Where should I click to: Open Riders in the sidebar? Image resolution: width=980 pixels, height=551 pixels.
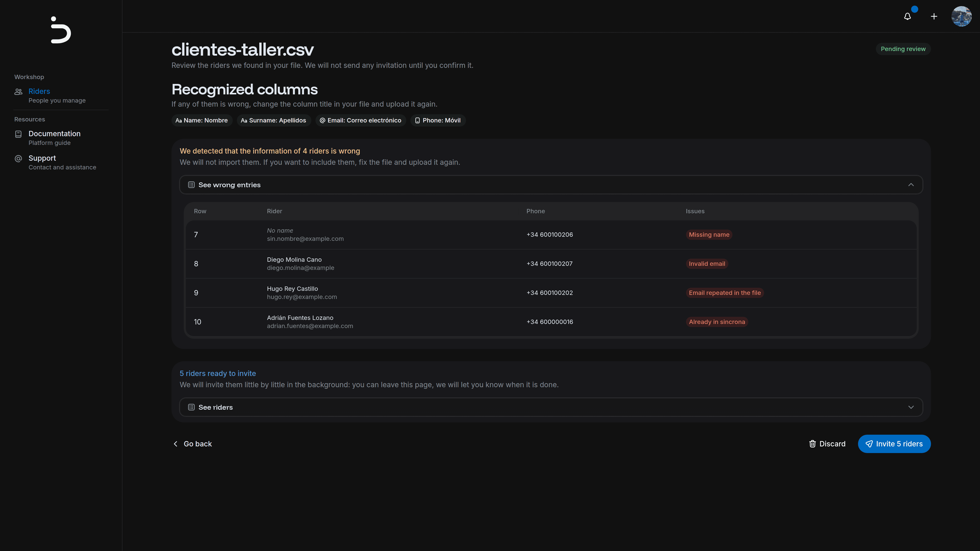(x=61, y=95)
